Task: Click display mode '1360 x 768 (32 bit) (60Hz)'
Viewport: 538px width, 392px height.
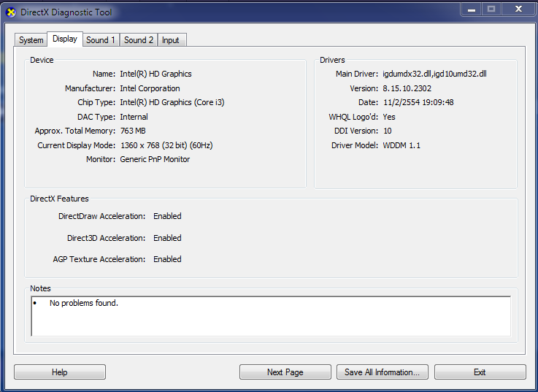Action: pyautogui.click(x=166, y=145)
